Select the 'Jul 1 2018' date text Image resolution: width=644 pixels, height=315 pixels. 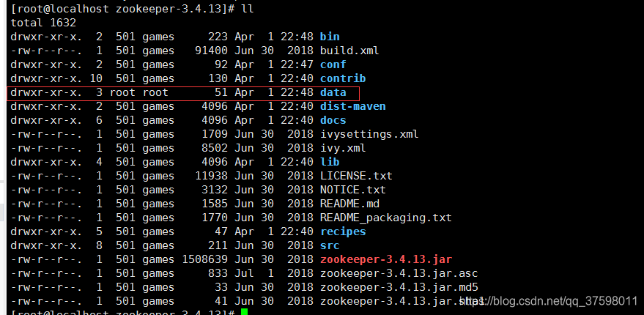274,273
